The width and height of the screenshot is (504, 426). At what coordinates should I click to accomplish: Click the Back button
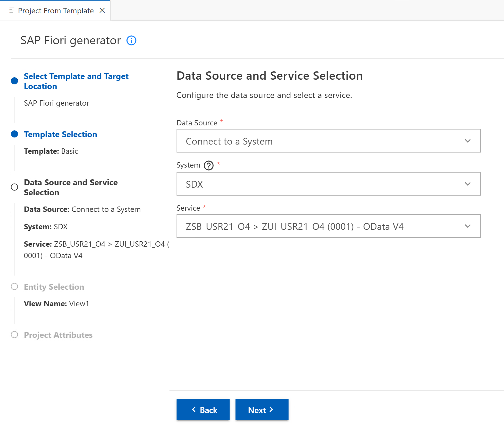click(203, 409)
